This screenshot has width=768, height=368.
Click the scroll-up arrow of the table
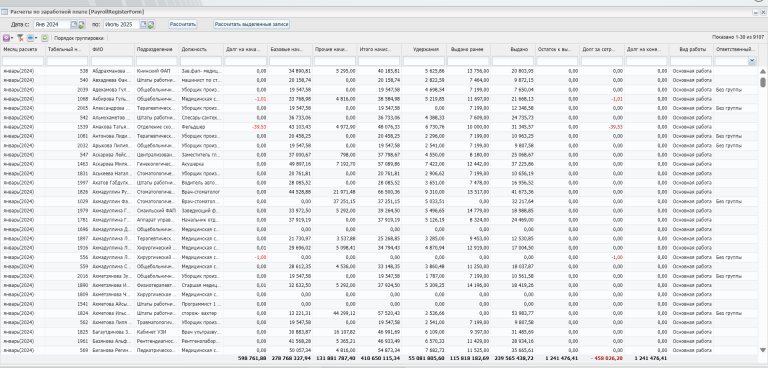763,71
